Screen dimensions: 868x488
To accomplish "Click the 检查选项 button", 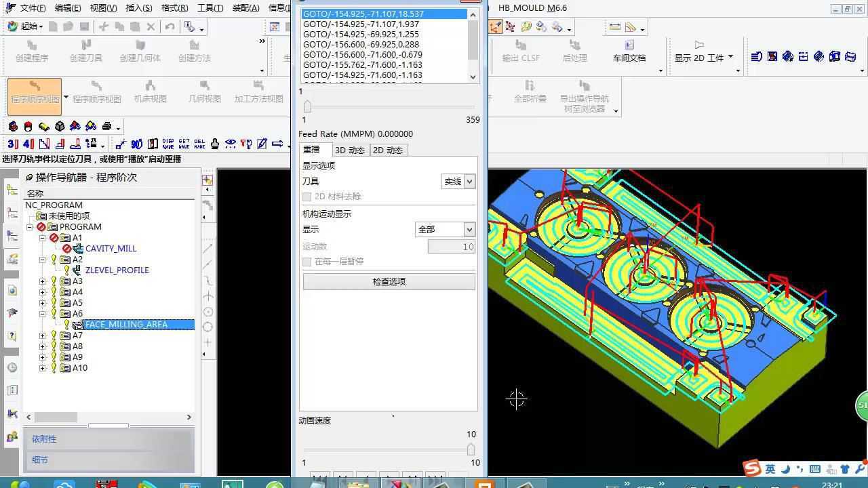I will click(x=389, y=282).
